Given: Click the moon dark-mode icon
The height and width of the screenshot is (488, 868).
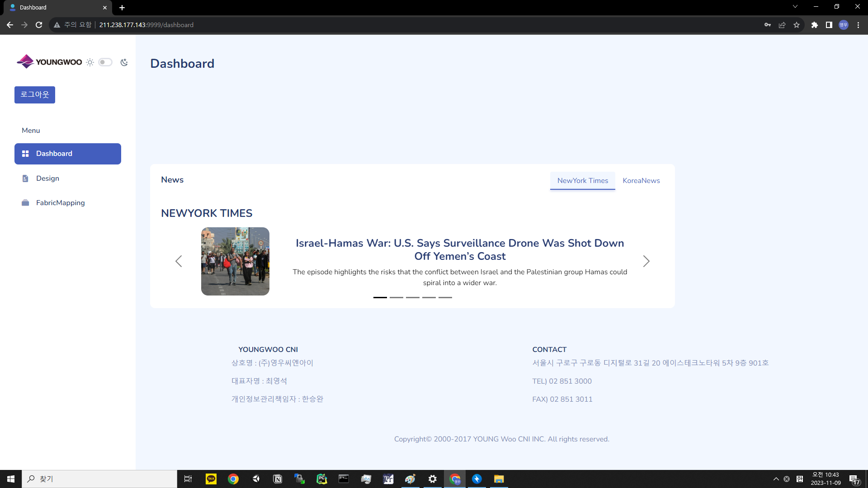Looking at the screenshot, I should point(124,62).
